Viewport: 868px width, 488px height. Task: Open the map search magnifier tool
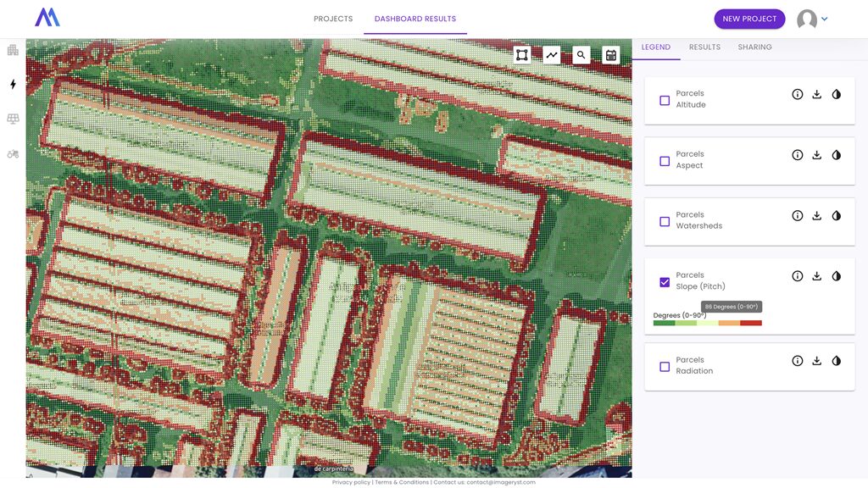[581, 55]
